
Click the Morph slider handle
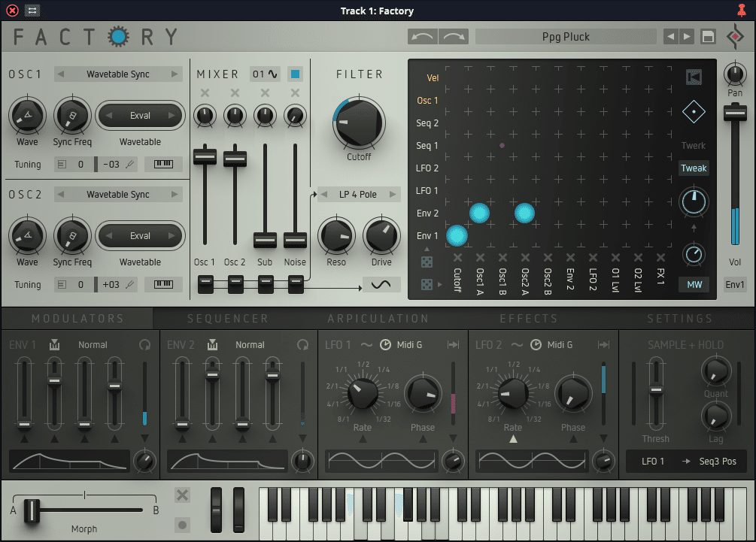pyautogui.click(x=32, y=510)
